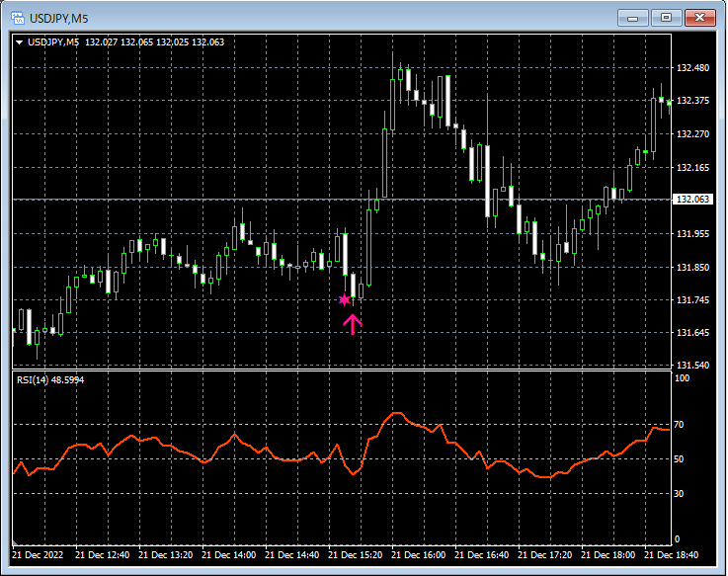
Task: Click the RSI 50 level label
Action: [679, 459]
